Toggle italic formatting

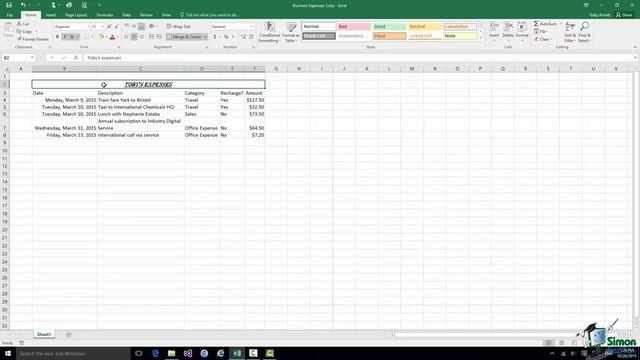64,37
